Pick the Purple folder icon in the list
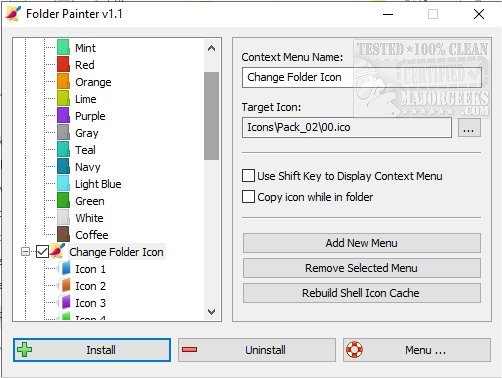 point(63,115)
